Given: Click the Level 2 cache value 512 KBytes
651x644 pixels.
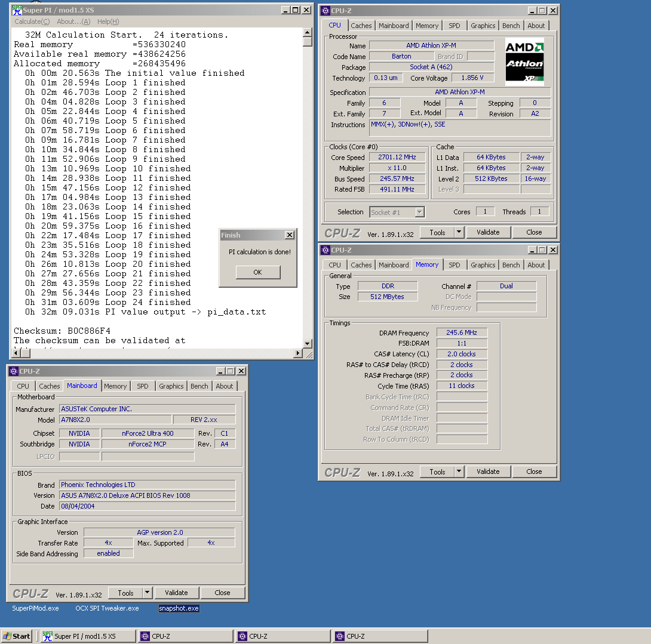Looking at the screenshot, I should (491, 179).
